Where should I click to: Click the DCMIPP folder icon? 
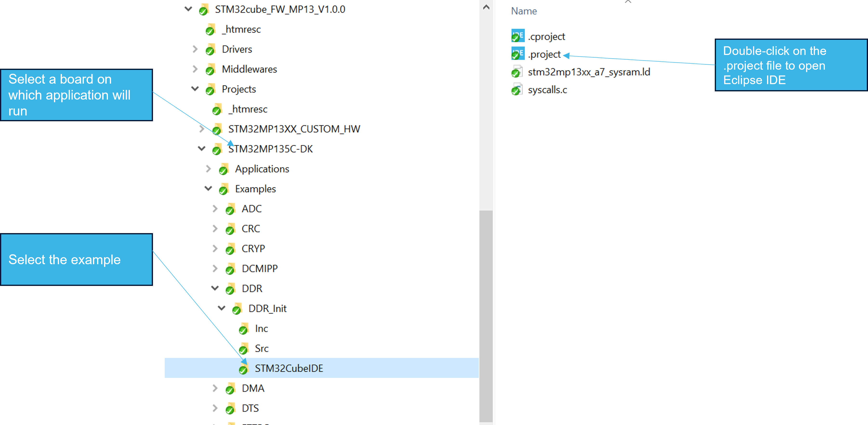point(231,269)
